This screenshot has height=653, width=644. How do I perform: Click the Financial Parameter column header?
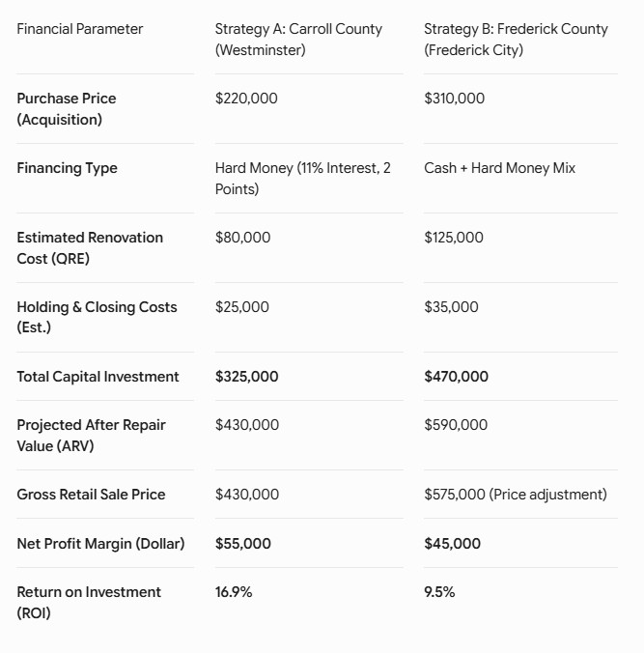[x=79, y=29]
